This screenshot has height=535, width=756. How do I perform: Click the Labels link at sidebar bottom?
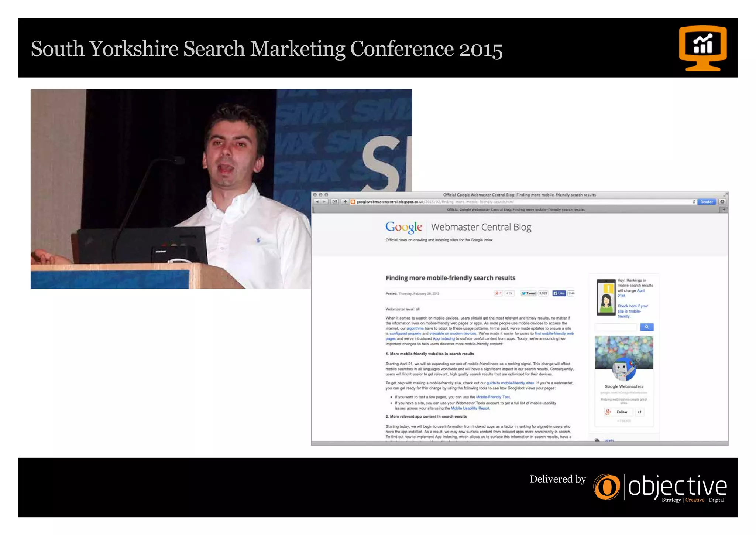pyautogui.click(x=609, y=440)
